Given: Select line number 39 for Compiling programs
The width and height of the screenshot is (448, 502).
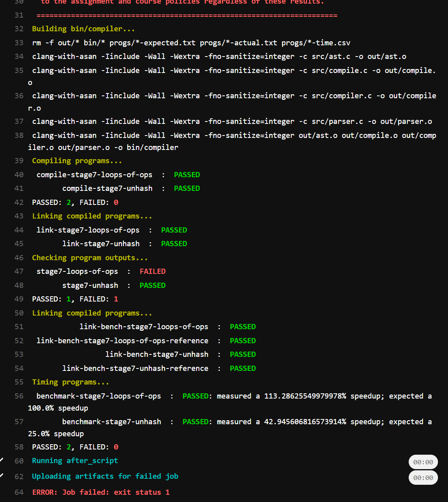Looking at the screenshot, I should (19, 161).
